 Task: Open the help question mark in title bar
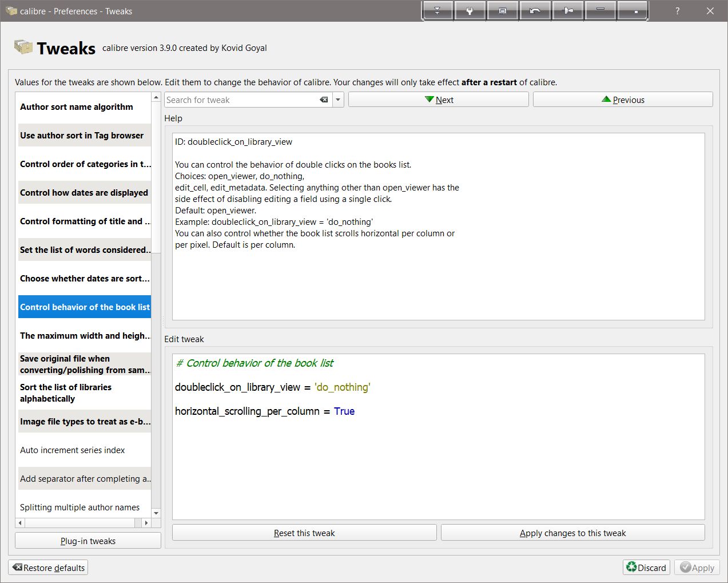(x=678, y=11)
